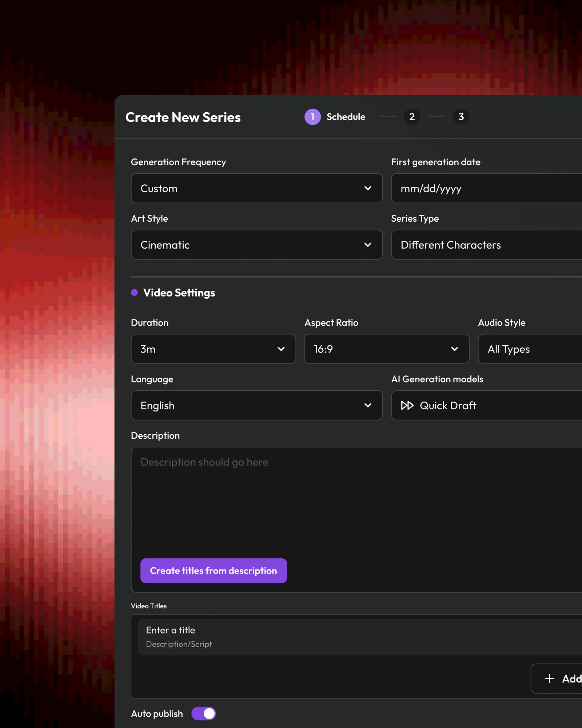The width and height of the screenshot is (582, 728).
Task: Click the First generation date field
Action: click(x=487, y=188)
